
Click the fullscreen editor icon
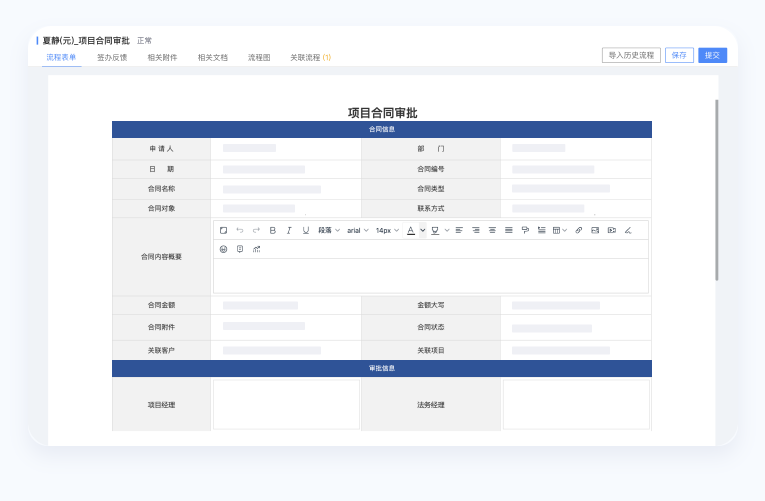[223, 230]
